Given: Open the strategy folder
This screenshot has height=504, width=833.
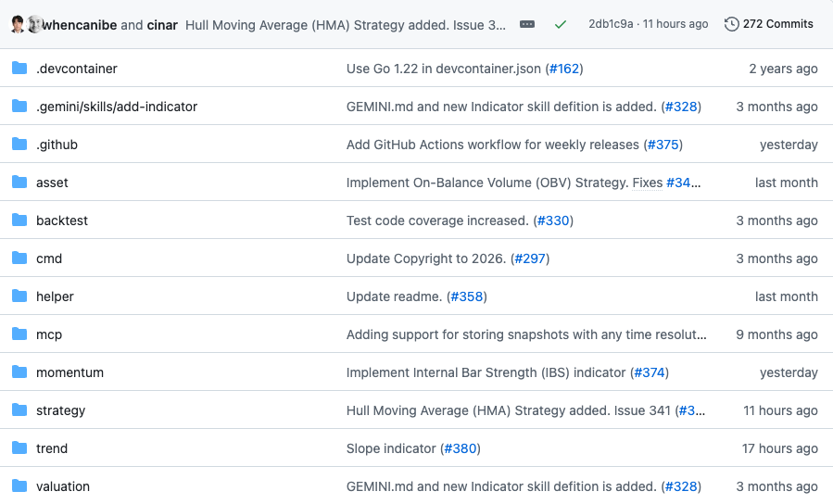Looking at the screenshot, I should [60, 410].
